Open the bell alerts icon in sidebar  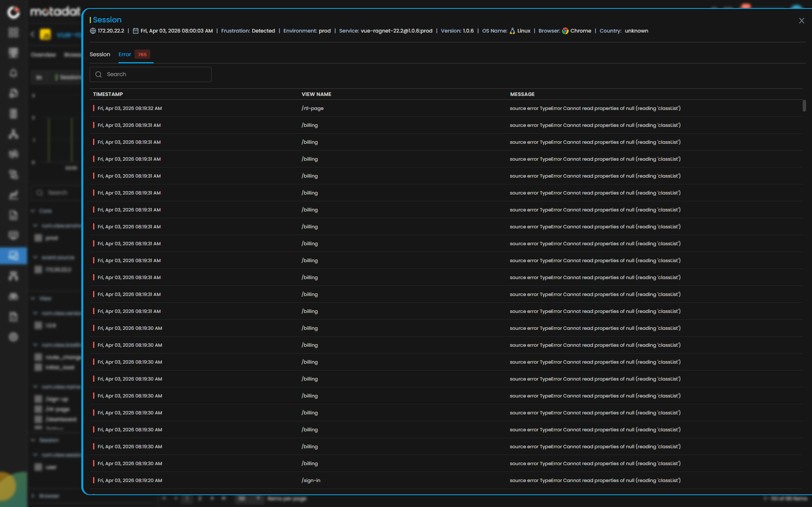tap(14, 73)
